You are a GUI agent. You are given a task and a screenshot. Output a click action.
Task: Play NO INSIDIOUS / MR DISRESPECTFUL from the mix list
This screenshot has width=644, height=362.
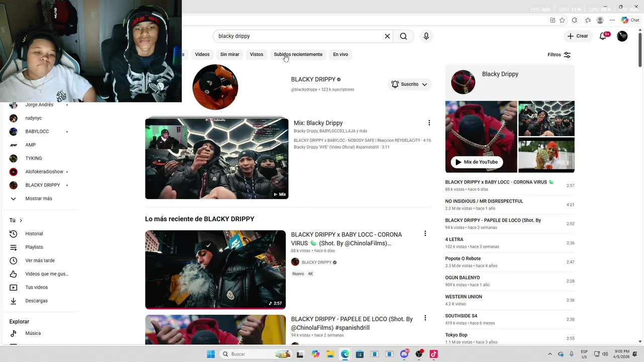[510, 205]
